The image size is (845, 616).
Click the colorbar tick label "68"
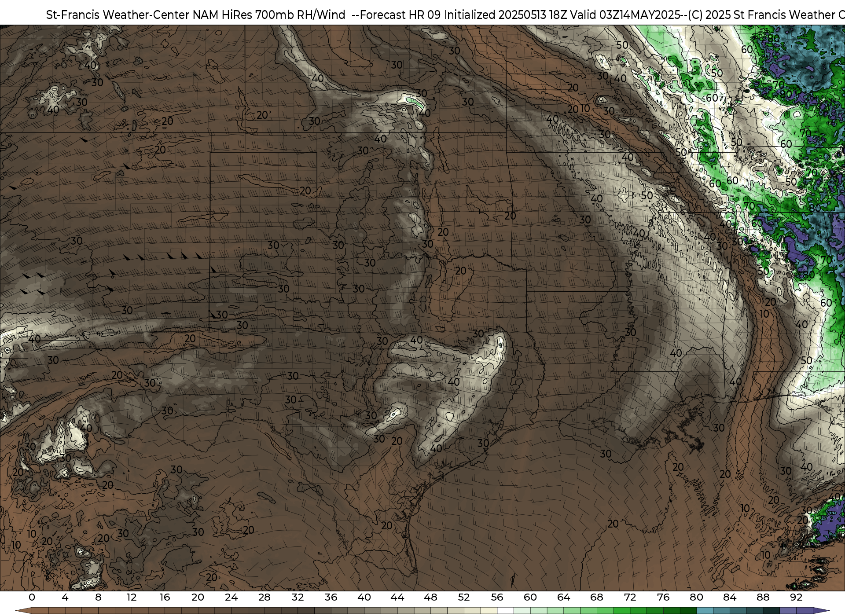(597, 597)
